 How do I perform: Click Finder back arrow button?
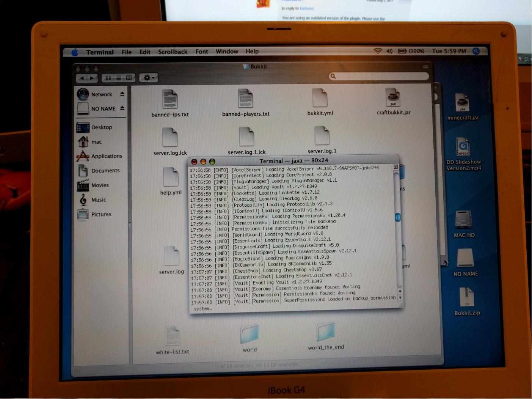point(82,78)
